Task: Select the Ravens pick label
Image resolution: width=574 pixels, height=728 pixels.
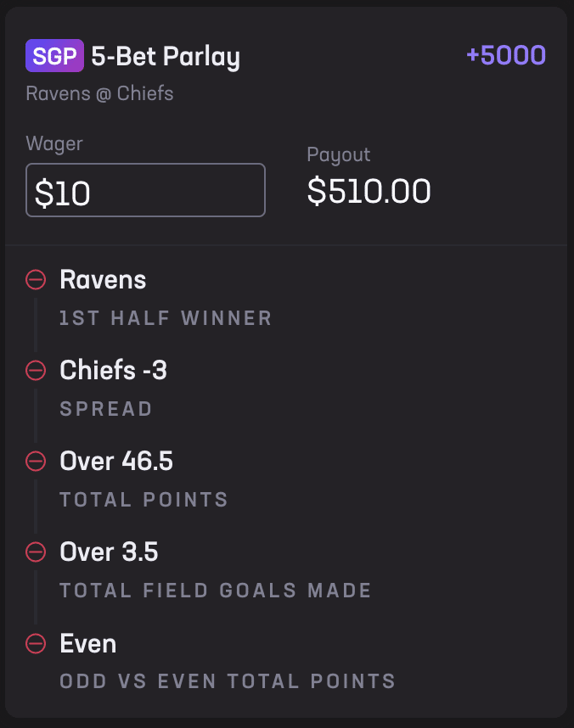Action: [103, 280]
